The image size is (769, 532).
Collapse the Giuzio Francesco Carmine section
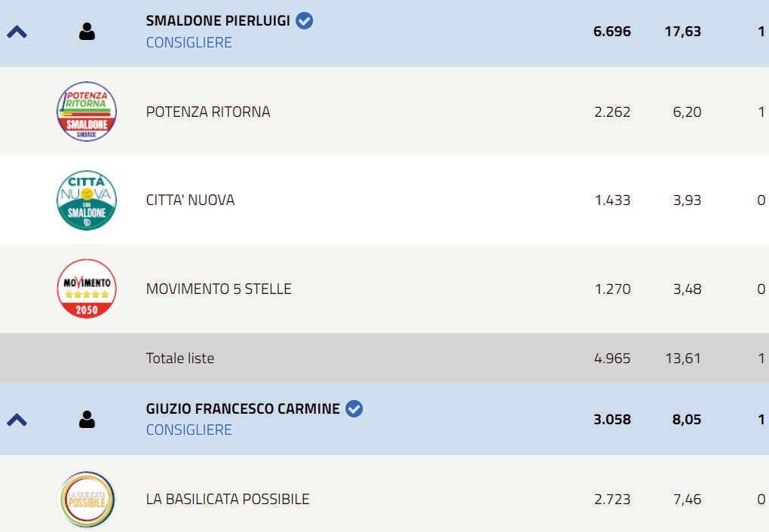[17, 419]
